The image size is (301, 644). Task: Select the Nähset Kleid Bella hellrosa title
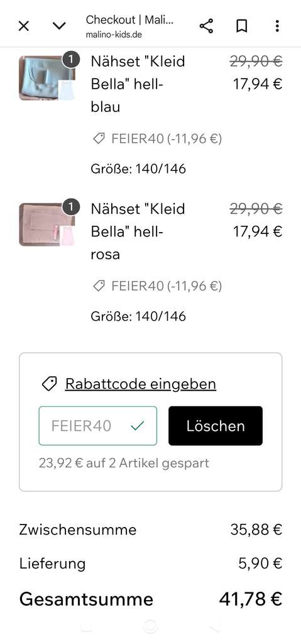(x=138, y=231)
